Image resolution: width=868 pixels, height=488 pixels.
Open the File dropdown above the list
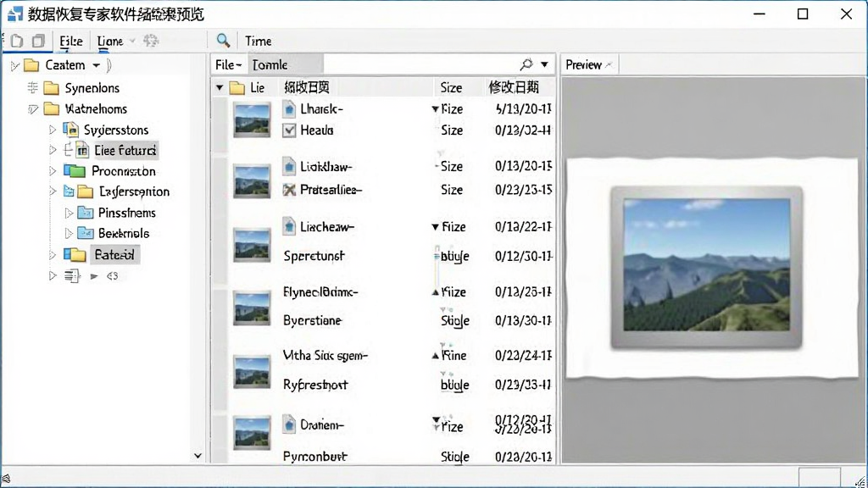[229, 64]
